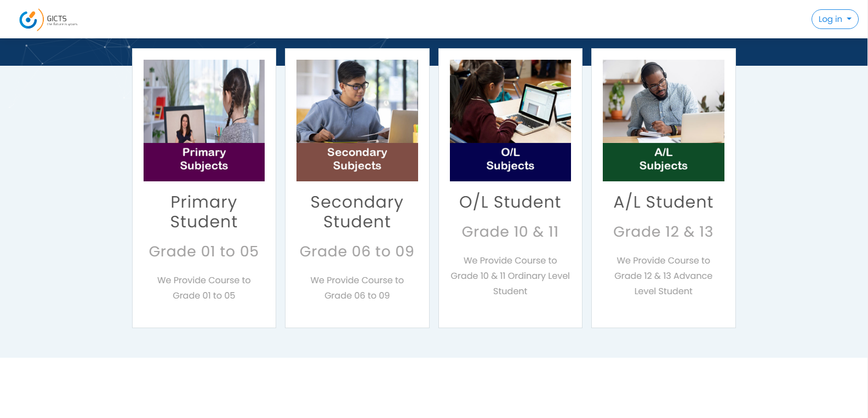Open the A/L Student heading
This screenshot has width=868, height=418.
[x=663, y=202]
